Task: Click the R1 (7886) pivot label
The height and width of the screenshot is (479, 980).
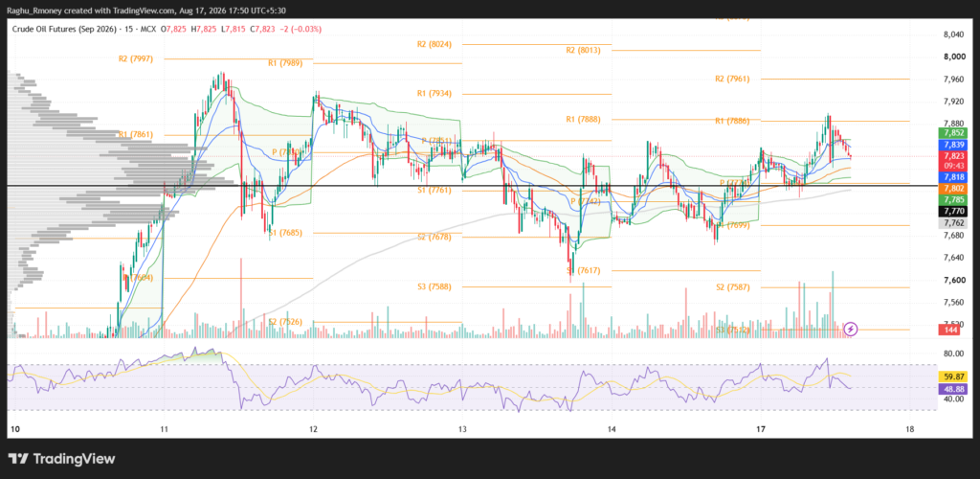Action: click(x=732, y=120)
